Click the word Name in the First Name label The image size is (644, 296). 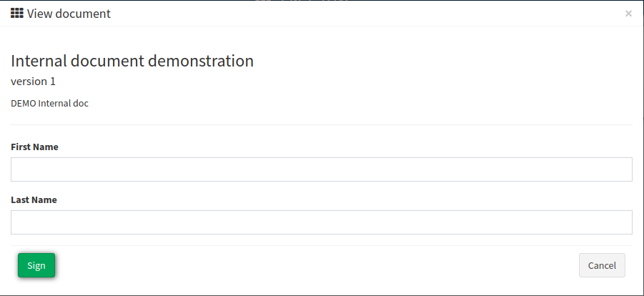[x=46, y=147]
